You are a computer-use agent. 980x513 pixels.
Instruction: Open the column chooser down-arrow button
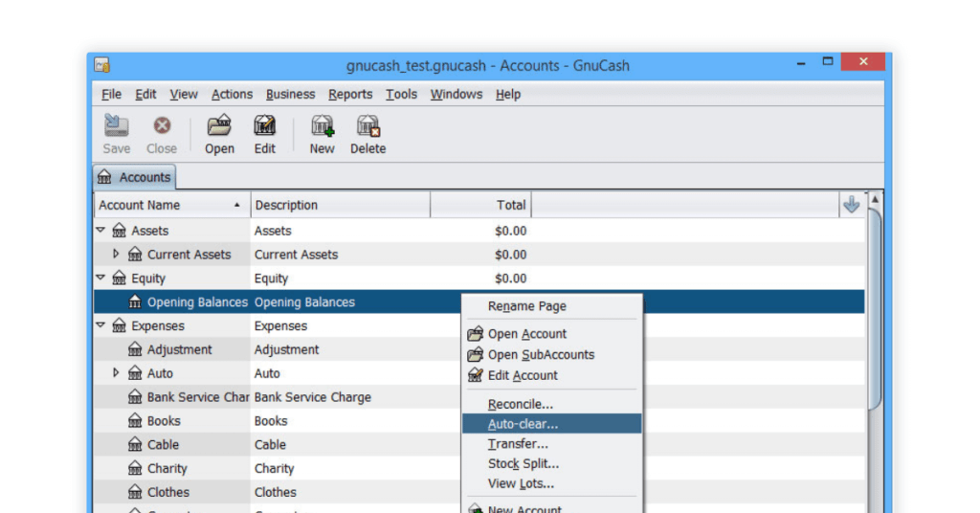(851, 204)
